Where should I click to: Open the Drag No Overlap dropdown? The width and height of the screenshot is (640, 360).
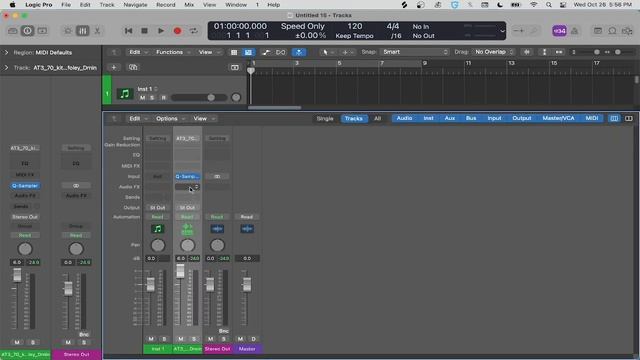(x=493, y=52)
